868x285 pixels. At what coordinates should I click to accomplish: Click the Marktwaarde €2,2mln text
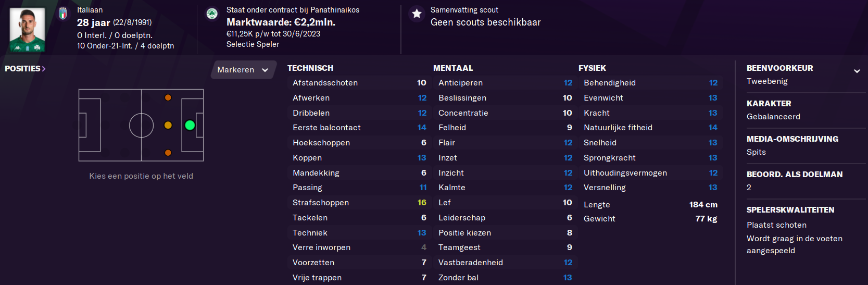[281, 22]
